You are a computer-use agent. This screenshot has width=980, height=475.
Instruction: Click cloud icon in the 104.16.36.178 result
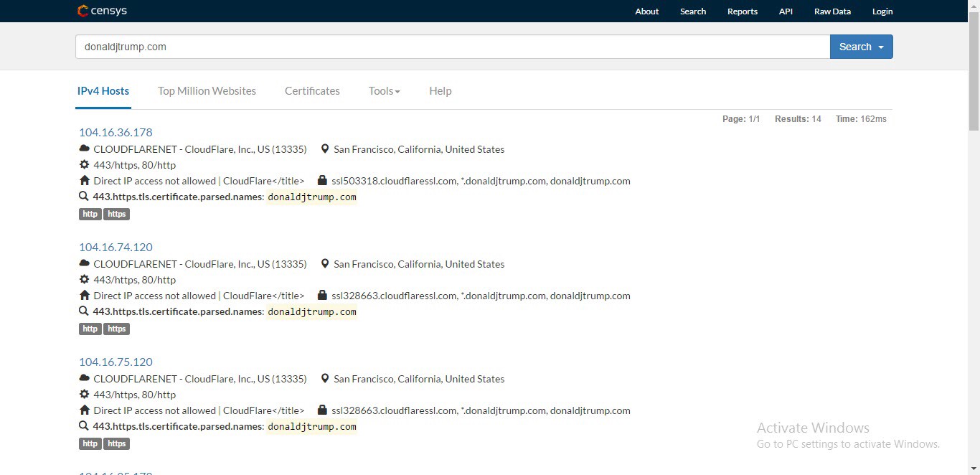click(85, 149)
